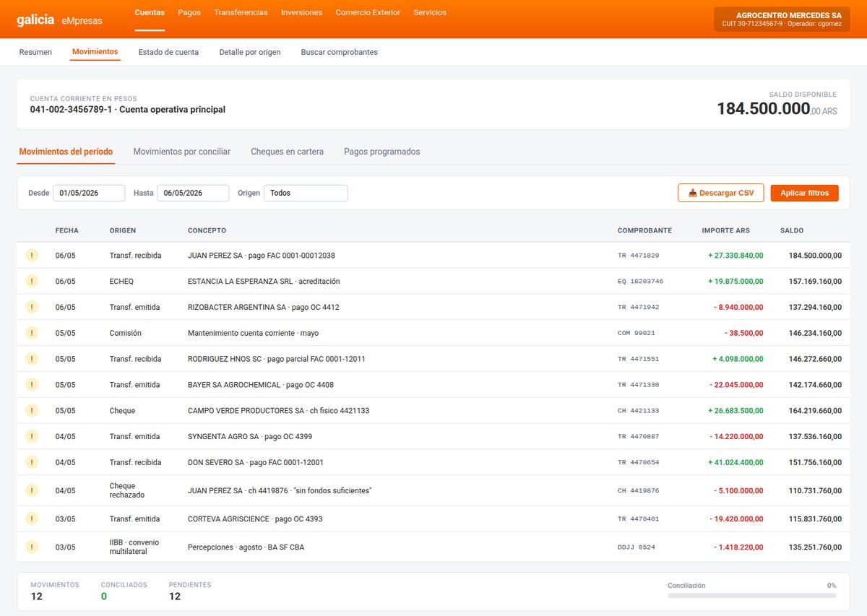Open the Pagos main menu
The image size is (867, 616).
click(189, 12)
